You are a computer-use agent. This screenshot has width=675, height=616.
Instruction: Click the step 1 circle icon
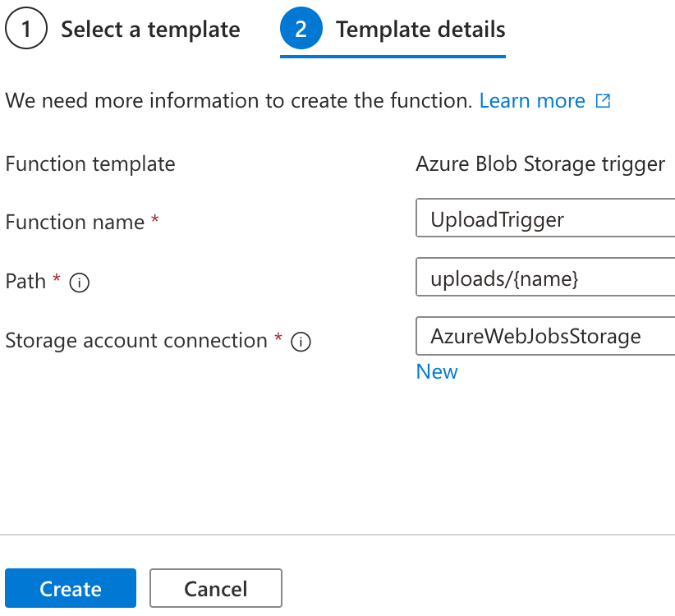point(26,30)
